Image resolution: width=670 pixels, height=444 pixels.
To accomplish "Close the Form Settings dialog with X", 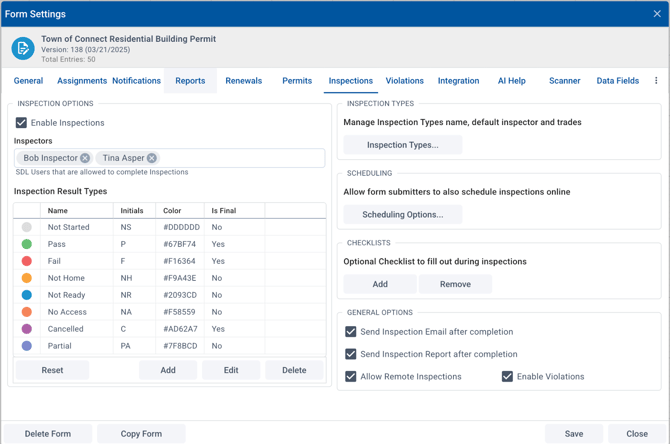I will pos(657,14).
